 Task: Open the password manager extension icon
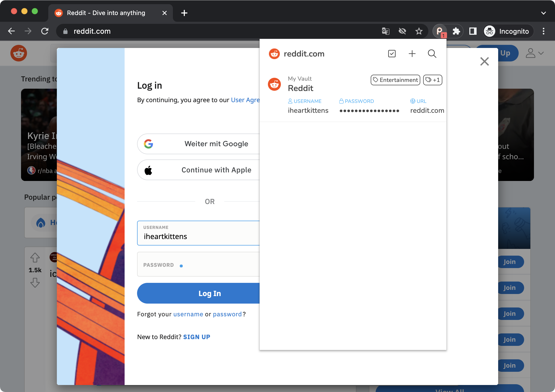[x=440, y=31]
